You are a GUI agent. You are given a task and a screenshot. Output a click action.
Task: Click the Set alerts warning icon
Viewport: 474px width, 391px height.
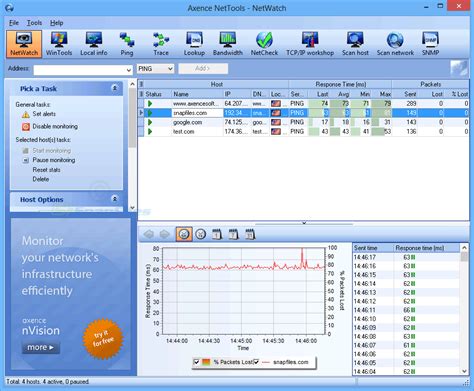(x=26, y=115)
